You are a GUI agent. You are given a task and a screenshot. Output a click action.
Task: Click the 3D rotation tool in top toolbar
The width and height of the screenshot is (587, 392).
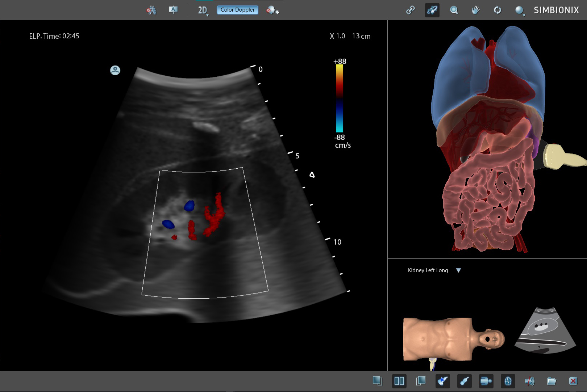pos(432,10)
